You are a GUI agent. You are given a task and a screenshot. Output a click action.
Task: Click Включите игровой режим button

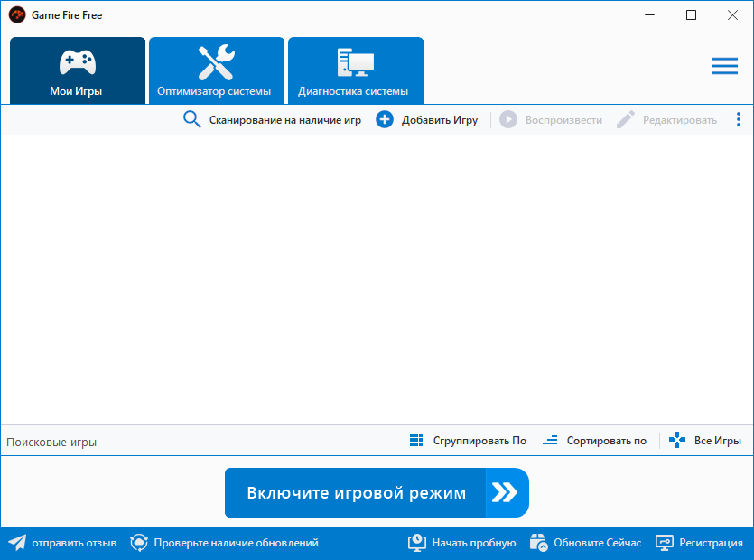pos(377,492)
